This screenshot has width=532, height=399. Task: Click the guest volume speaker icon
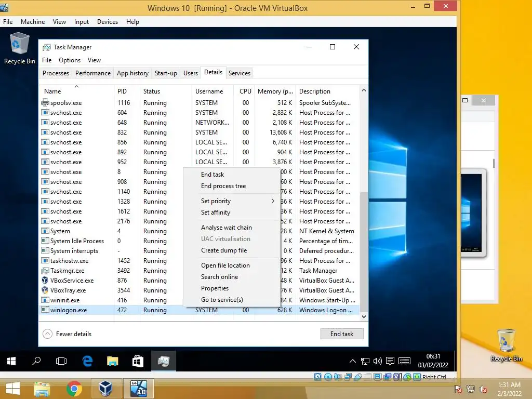pos(378,361)
